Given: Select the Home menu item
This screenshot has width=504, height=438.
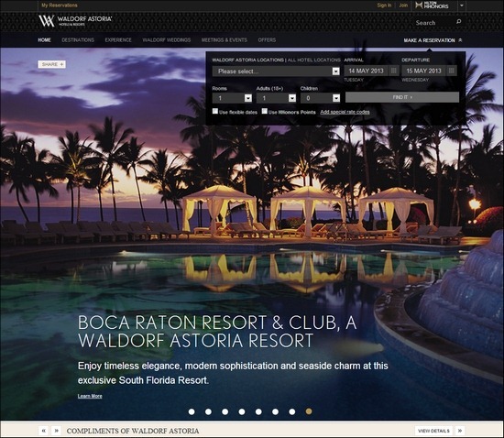Looking at the screenshot, I should (x=44, y=40).
